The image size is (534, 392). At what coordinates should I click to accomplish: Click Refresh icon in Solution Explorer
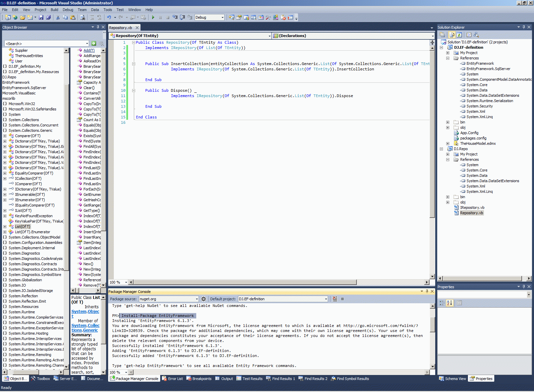[x=459, y=35]
